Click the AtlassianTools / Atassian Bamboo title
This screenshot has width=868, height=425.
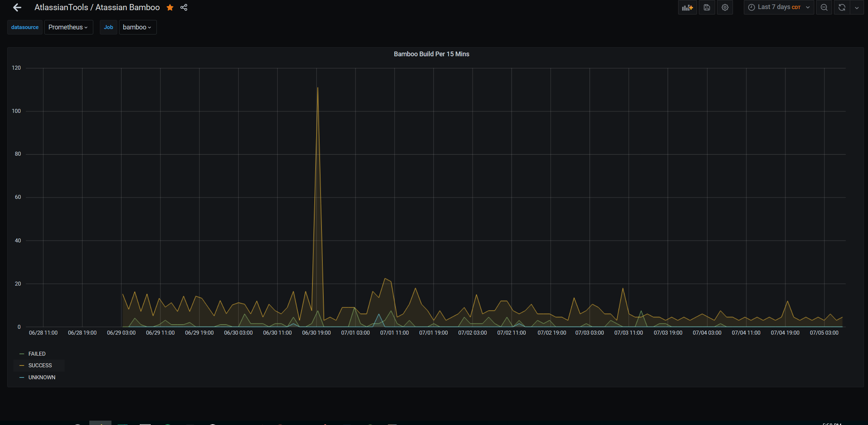pos(97,7)
